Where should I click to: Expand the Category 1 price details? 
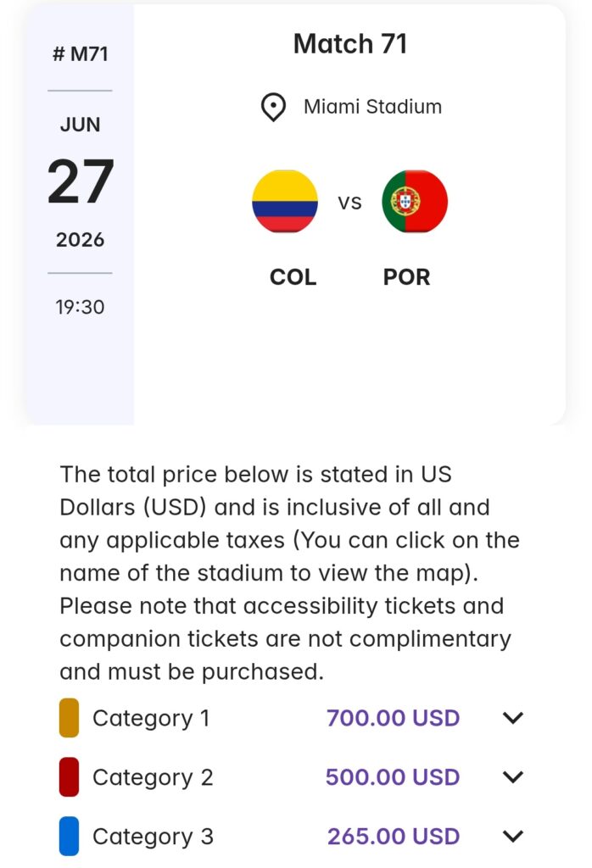(x=512, y=718)
